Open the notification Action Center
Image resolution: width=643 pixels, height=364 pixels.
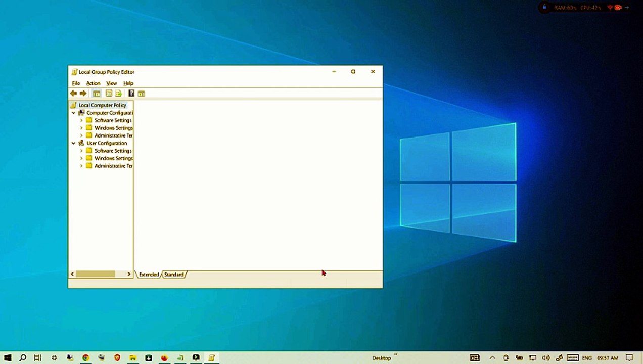coord(629,358)
